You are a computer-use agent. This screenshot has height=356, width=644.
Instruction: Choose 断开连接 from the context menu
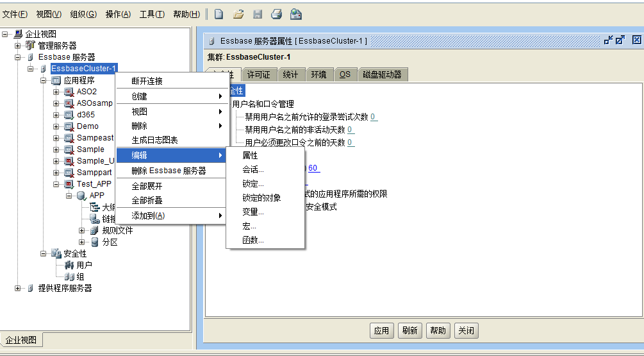pos(172,81)
